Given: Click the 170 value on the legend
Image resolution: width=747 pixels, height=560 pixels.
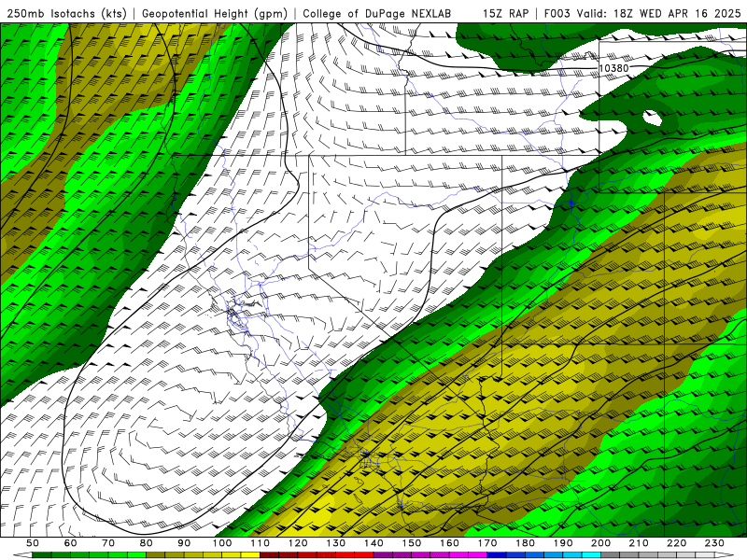Looking at the screenshot, I should [487, 543].
